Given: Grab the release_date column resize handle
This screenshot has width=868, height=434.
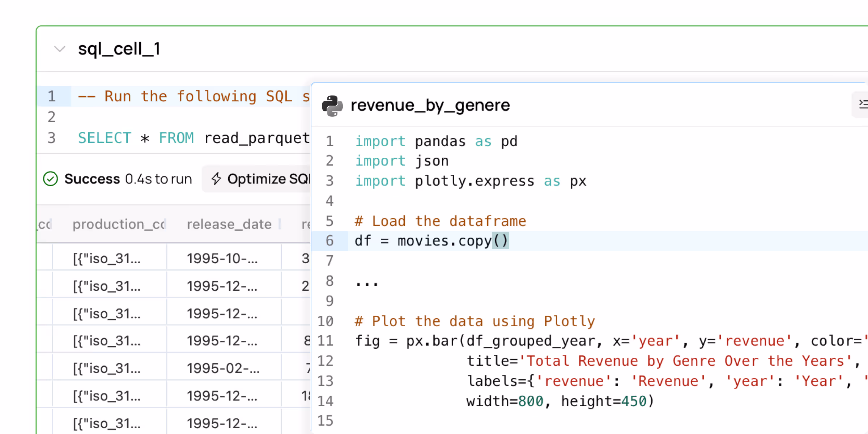Looking at the screenshot, I should pyautogui.click(x=280, y=224).
